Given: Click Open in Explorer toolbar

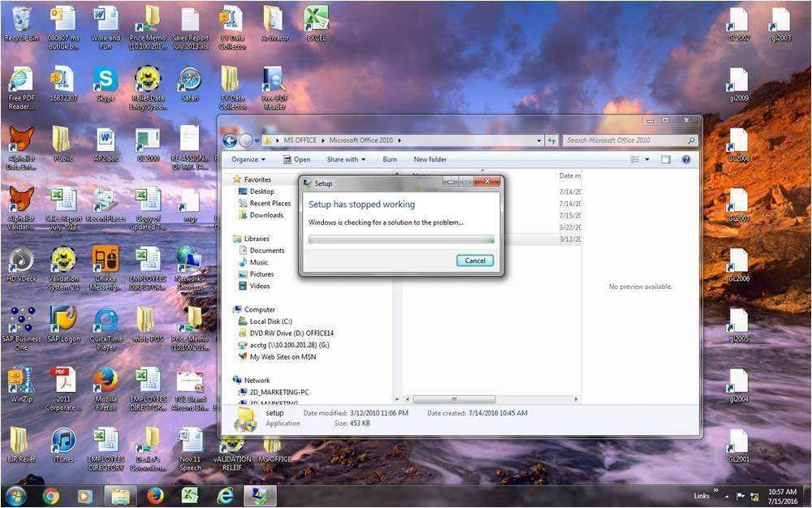Looking at the screenshot, I should point(296,159).
